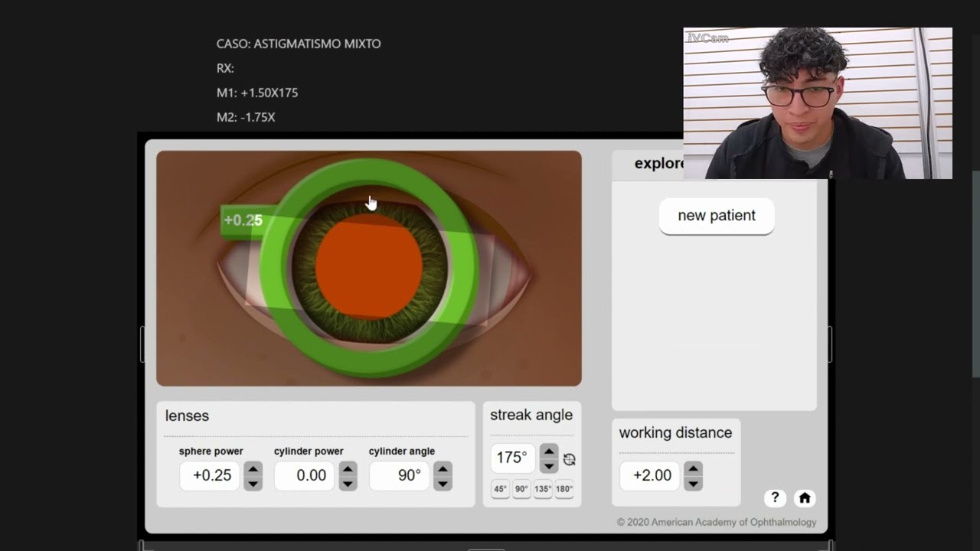The height and width of the screenshot is (551, 980).
Task: Decrease streak angle with down arrow
Action: pos(549,465)
